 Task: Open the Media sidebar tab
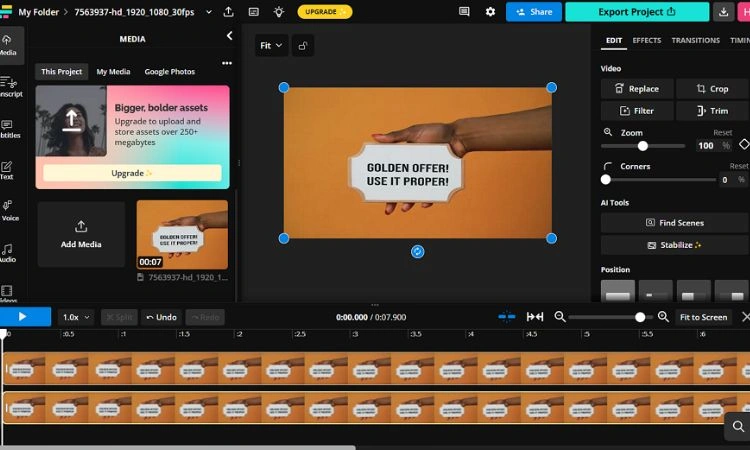coord(9,45)
